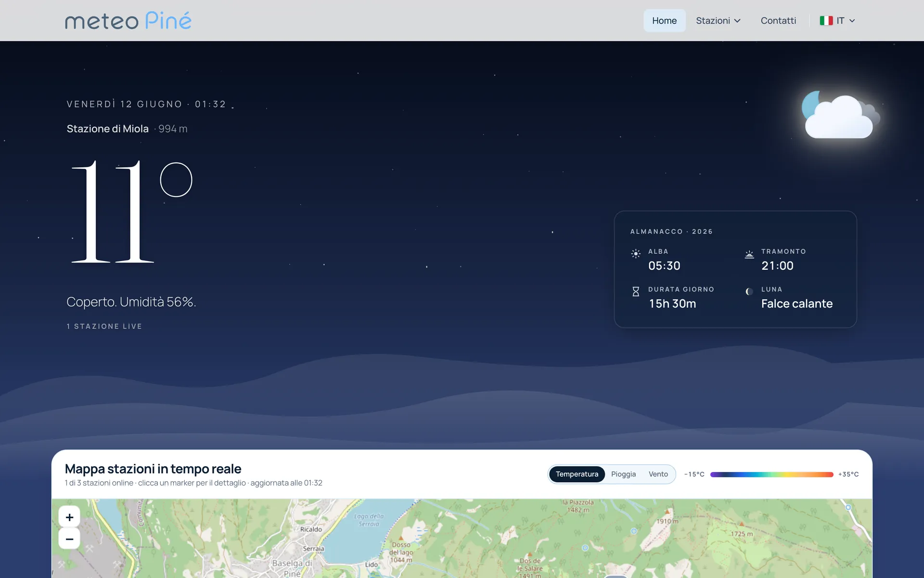Image resolution: width=924 pixels, height=578 pixels.
Task: Click the moon phase icon beside Luna
Action: [749, 291]
